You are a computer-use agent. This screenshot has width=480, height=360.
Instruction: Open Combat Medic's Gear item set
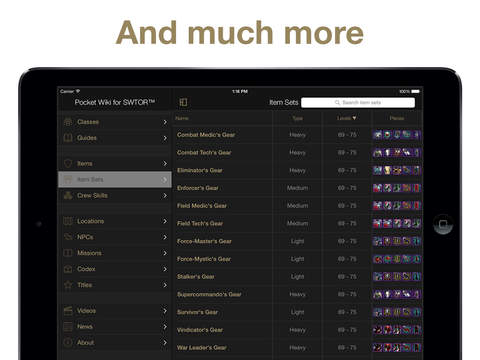206,135
